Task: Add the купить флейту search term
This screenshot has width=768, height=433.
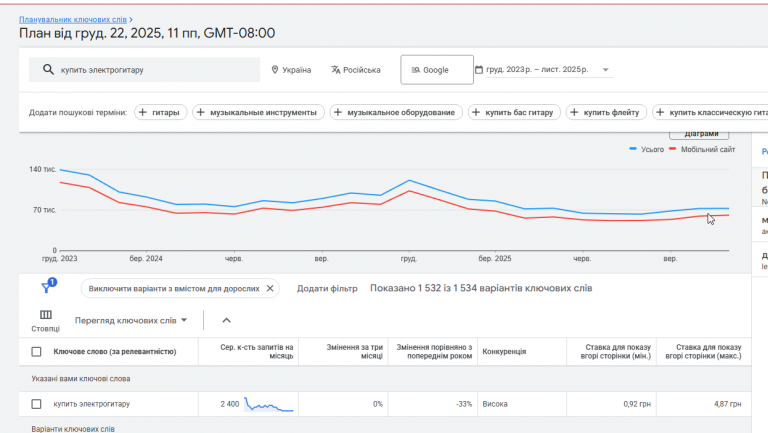Action: (x=606, y=112)
